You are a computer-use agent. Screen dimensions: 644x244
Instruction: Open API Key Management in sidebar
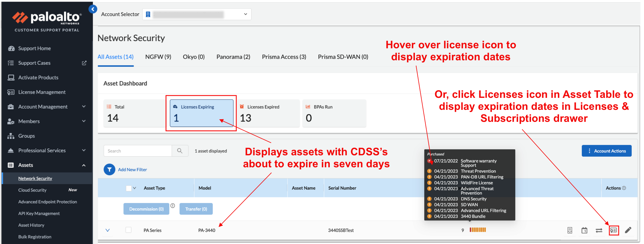(x=39, y=213)
